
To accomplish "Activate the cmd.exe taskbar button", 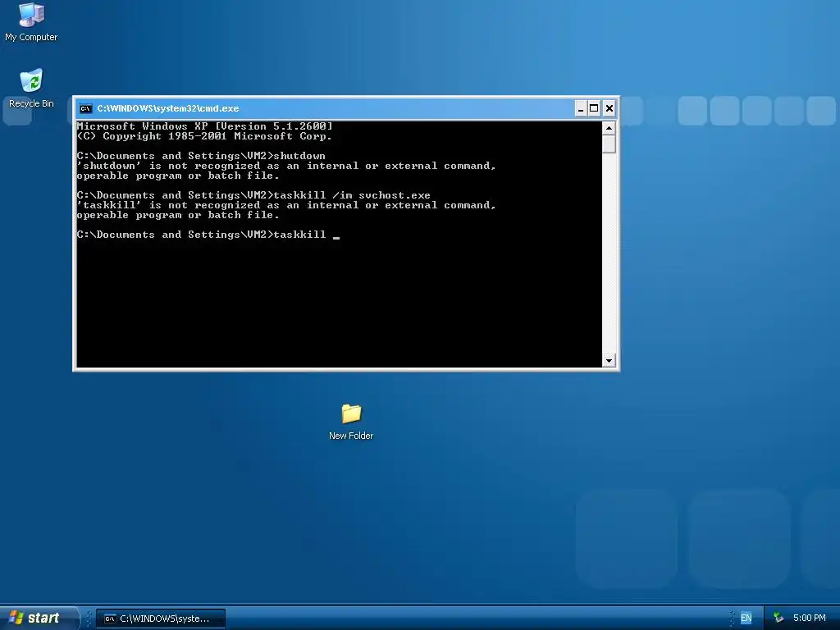I will [161, 619].
